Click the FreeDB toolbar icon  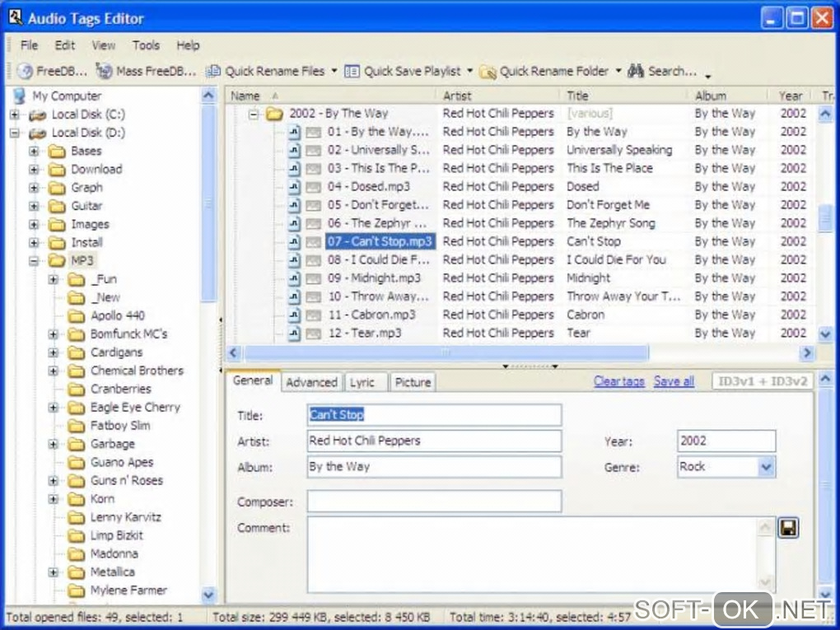(25, 71)
